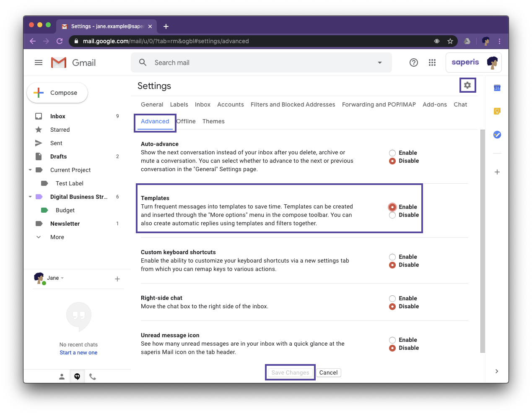Disable Templates
The width and height of the screenshot is (532, 414).
pos(392,215)
